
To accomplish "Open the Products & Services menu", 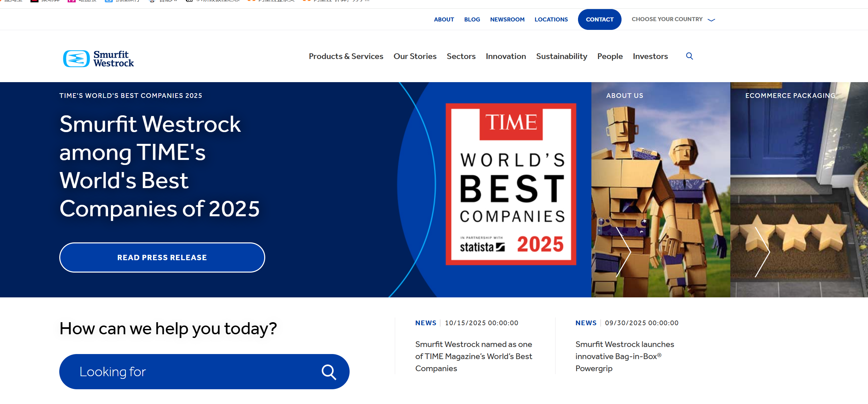I will click(346, 56).
